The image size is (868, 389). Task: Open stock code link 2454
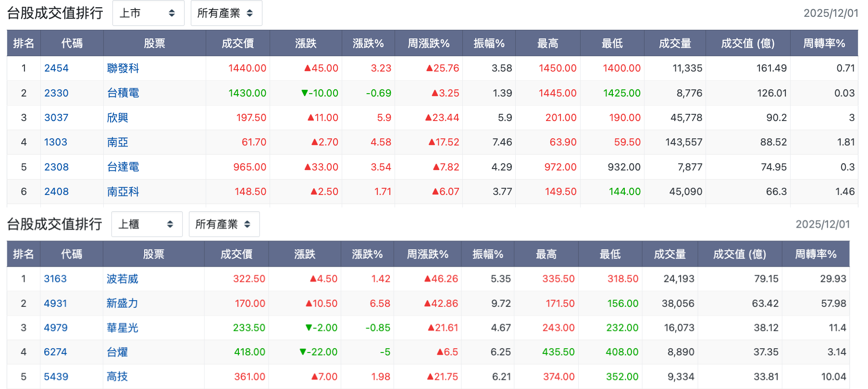pos(56,68)
